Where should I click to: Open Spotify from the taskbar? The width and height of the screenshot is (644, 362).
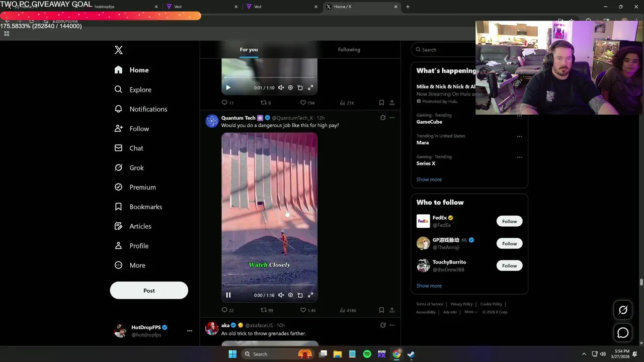click(x=367, y=354)
